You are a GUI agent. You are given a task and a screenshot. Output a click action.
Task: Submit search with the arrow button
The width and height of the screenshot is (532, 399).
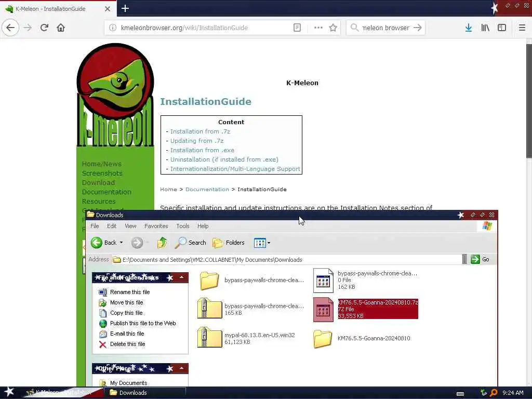(418, 28)
